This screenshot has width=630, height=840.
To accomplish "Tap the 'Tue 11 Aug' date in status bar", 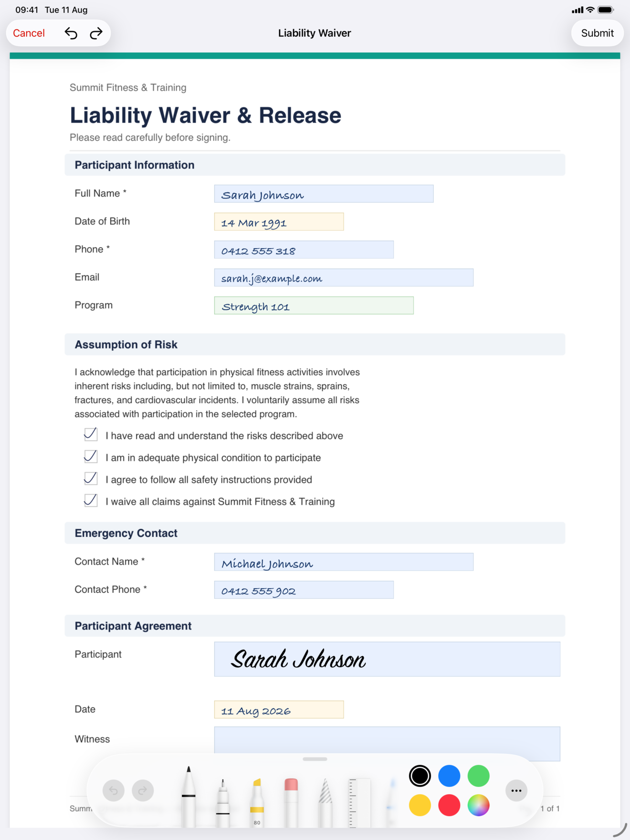I will tap(66, 10).
